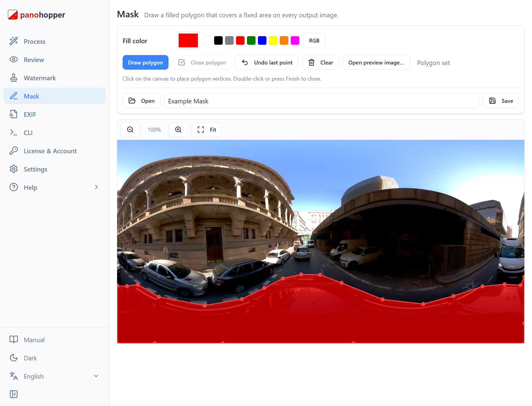This screenshot has width=532, height=406.
Task: Click the zoom out magnifier icon
Action: point(130,130)
